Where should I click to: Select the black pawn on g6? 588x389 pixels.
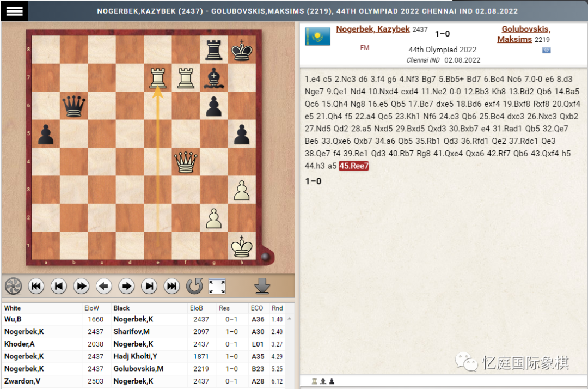214,106
